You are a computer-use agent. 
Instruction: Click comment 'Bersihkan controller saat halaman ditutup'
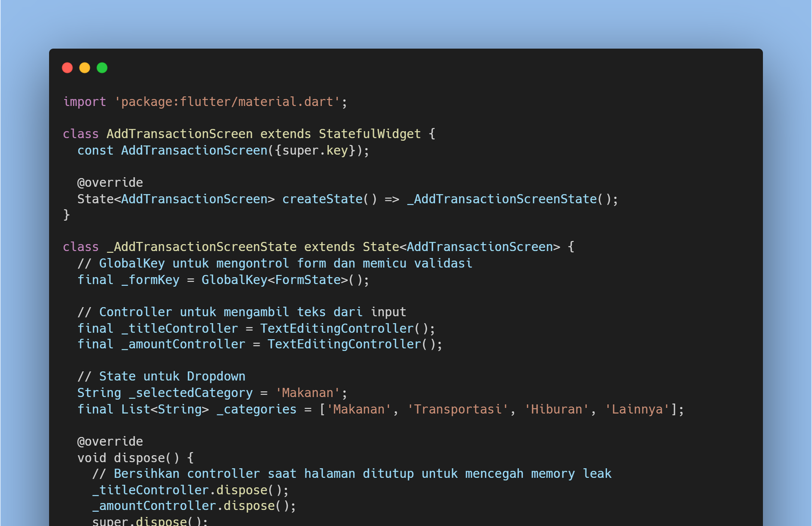(264, 474)
